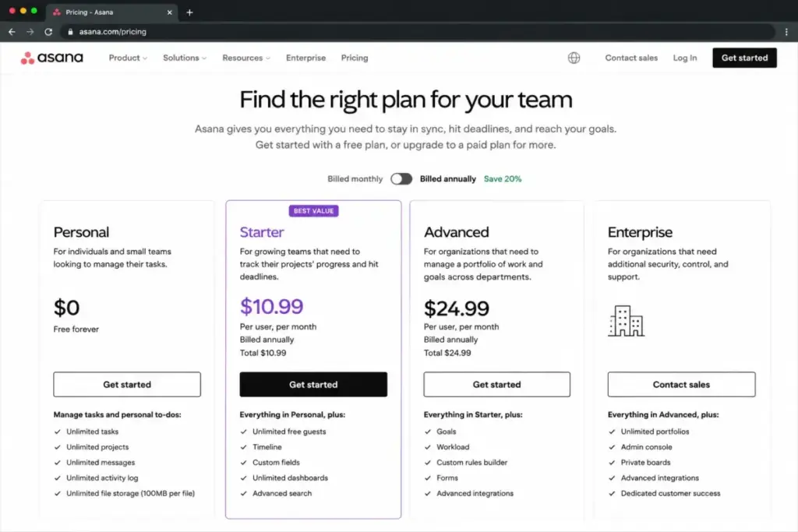Click the Unlimited projects feature
The width and height of the screenshot is (798, 532).
click(97, 446)
